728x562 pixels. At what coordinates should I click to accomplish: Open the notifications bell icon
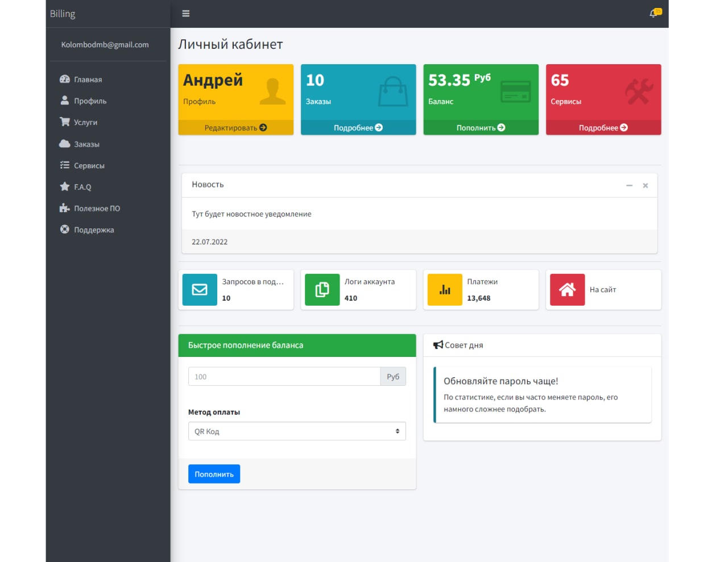pyautogui.click(x=653, y=14)
